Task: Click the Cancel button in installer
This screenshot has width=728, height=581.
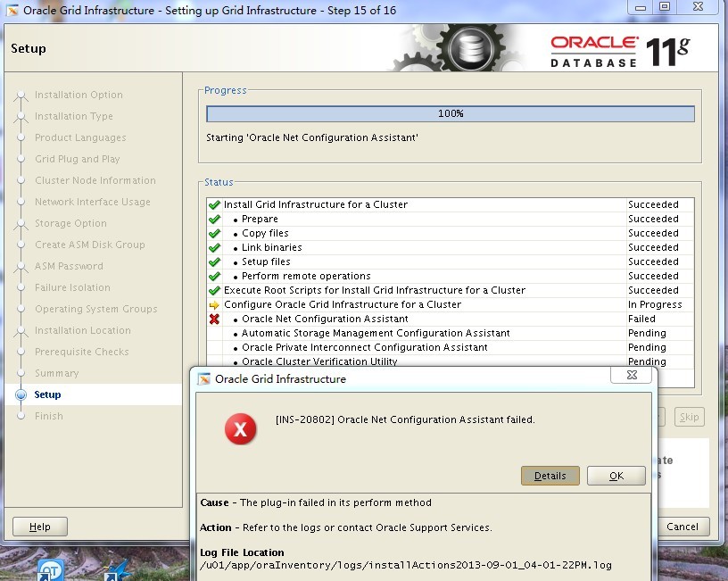Action: (682, 527)
